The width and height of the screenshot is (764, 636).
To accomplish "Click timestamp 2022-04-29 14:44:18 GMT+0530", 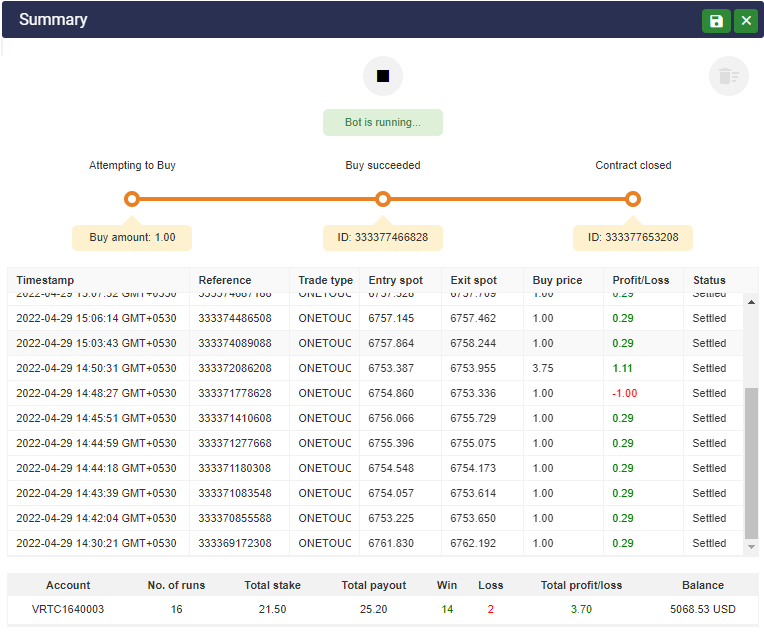I will click(96, 468).
